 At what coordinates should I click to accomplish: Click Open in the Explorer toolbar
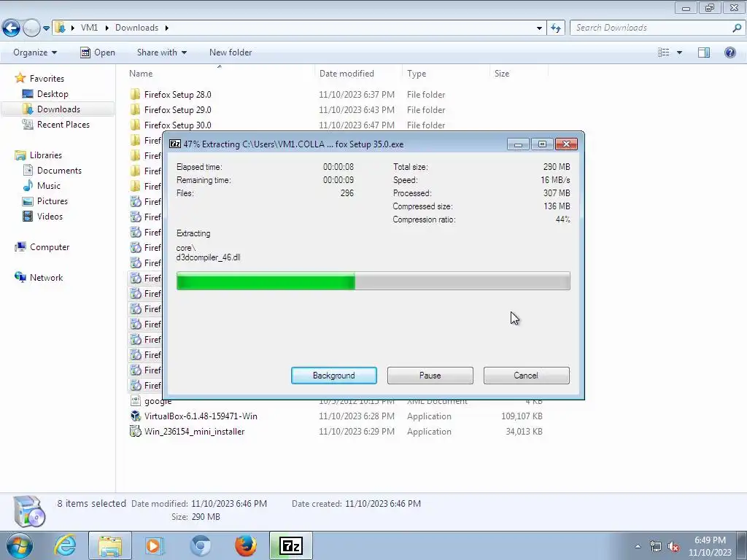pyautogui.click(x=98, y=52)
